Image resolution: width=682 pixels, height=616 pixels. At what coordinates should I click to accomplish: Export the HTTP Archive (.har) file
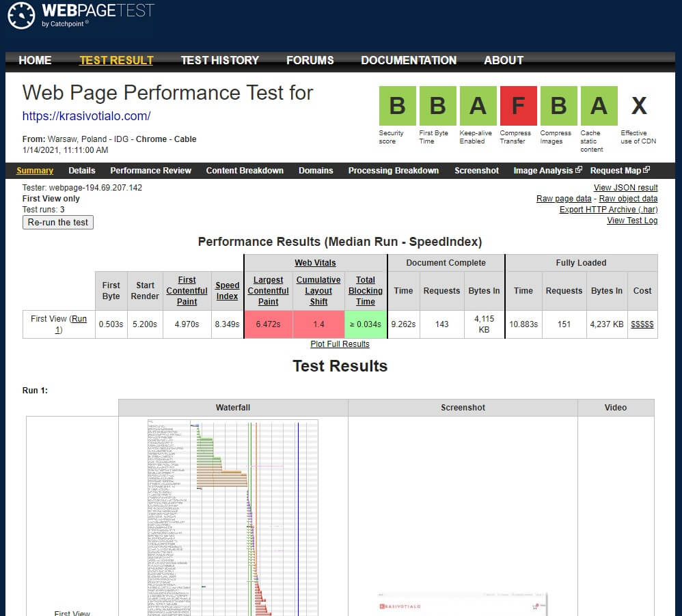point(608,210)
